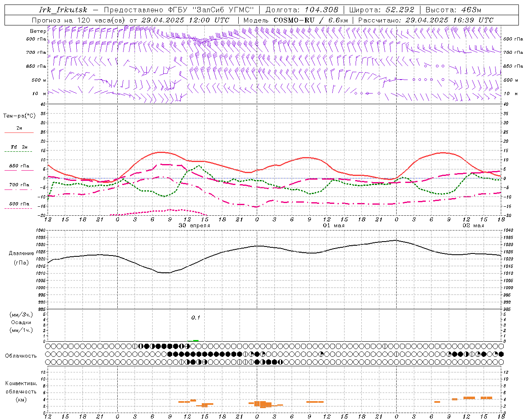Select the Осадки panel label
525x420 pixels.
21,322
